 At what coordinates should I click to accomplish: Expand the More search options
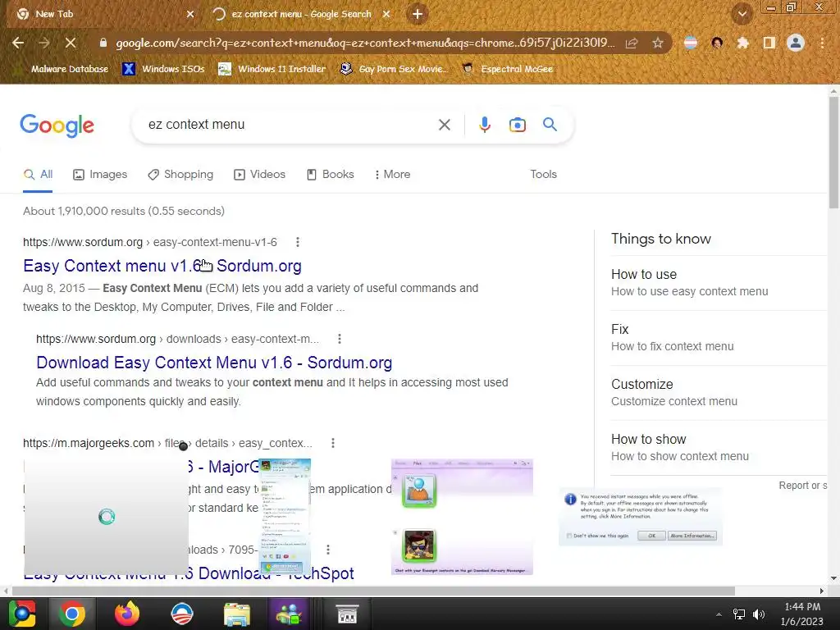(393, 175)
